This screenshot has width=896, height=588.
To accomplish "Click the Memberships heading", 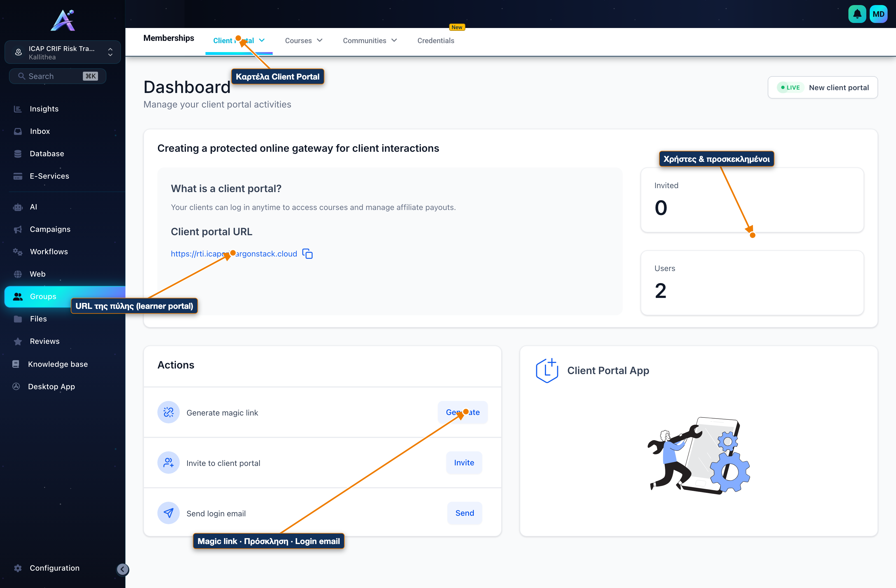I will pos(169,38).
